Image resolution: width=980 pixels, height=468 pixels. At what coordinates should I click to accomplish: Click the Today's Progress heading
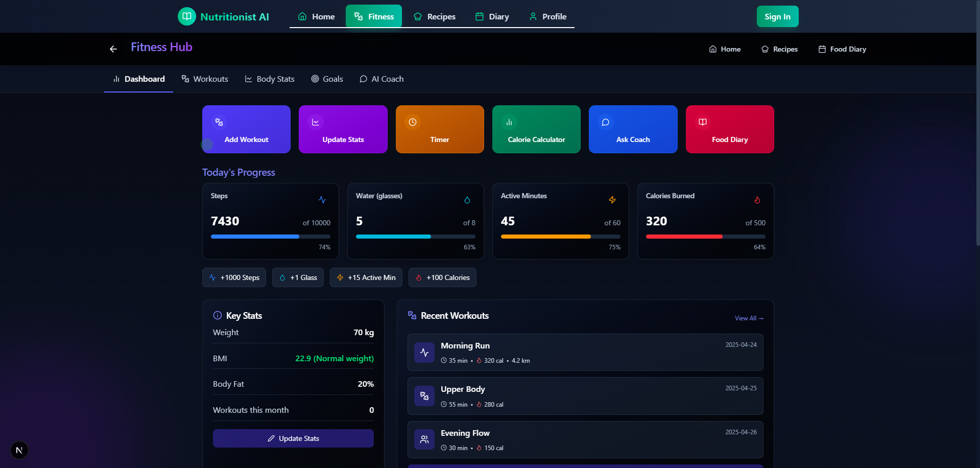tap(238, 172)
